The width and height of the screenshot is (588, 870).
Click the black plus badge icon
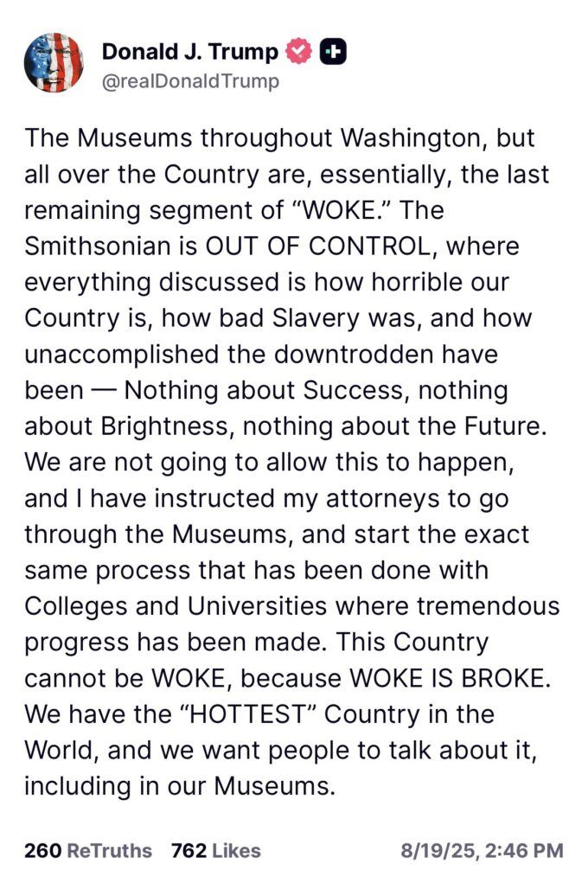[333, 52]
